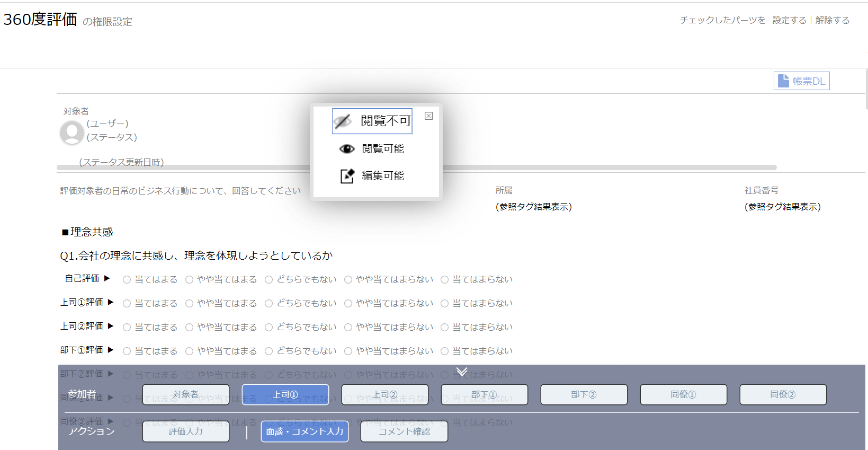
Task: Click the 360度評価 page title
Action: click(x=40, y=20)
